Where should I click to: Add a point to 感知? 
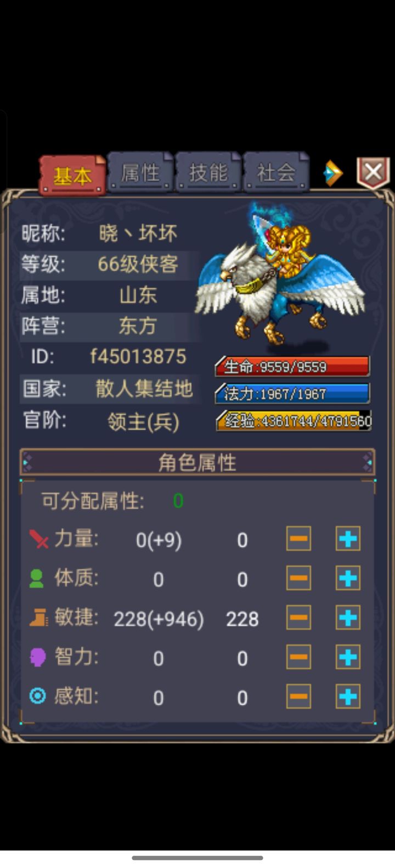[348, 696]
